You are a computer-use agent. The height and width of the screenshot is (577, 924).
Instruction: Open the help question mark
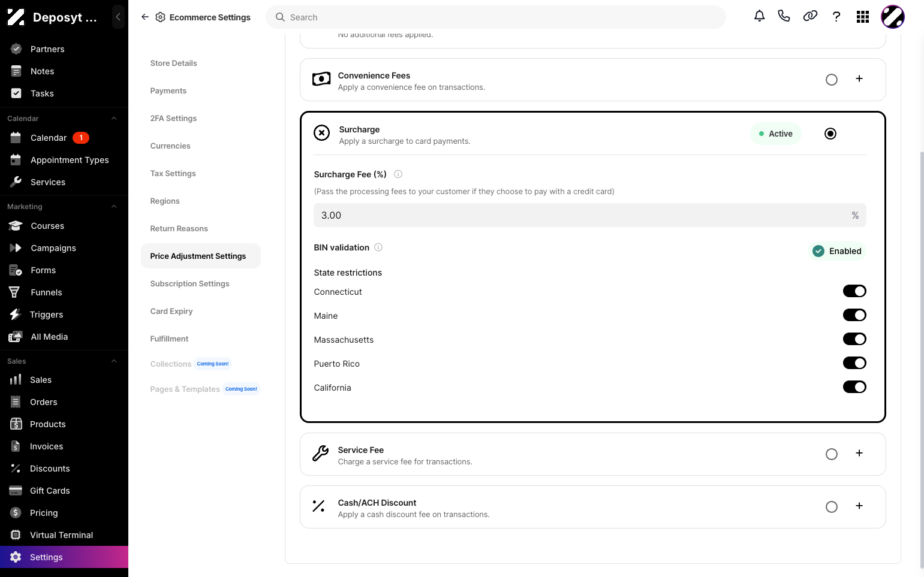coord(836,17)
